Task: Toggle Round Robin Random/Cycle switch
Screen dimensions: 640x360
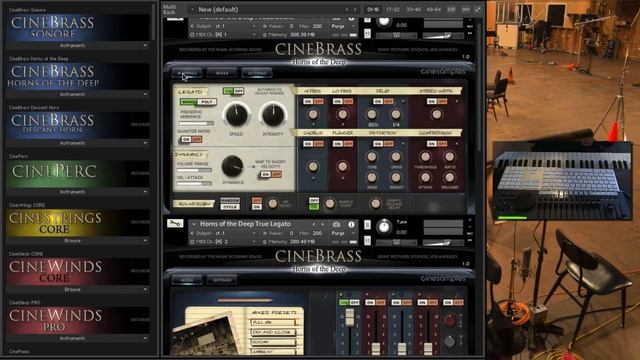Action: (x=230, y=204)
